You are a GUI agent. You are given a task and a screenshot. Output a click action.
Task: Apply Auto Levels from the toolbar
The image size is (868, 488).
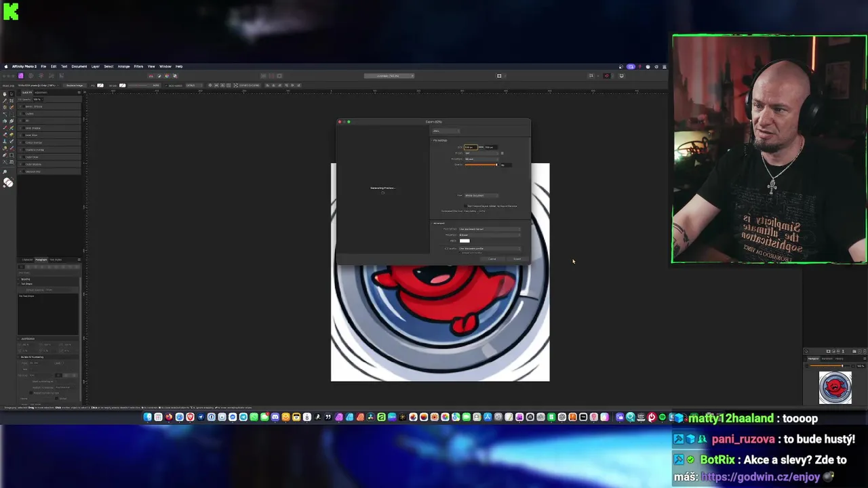click(151, 76)
